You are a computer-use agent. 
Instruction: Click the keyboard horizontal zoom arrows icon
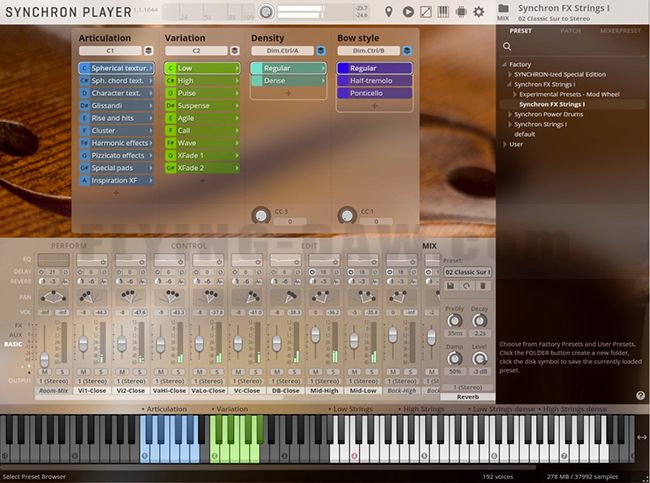642,437
